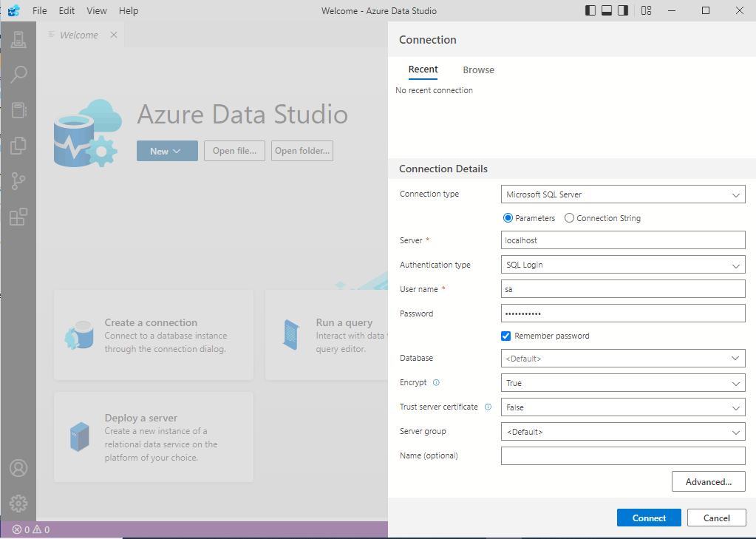Open the Manage settings gear
Screen dimensions: 756x539
pos(18,503)
